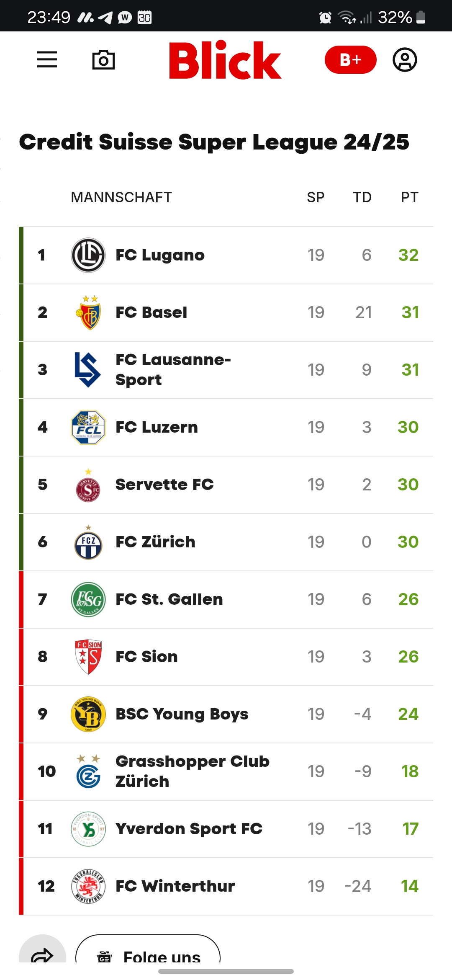The height and width of the screenshot is (980, 452).
Task: Open Yverdon Sport FC team entry
Action: point(189,829)
